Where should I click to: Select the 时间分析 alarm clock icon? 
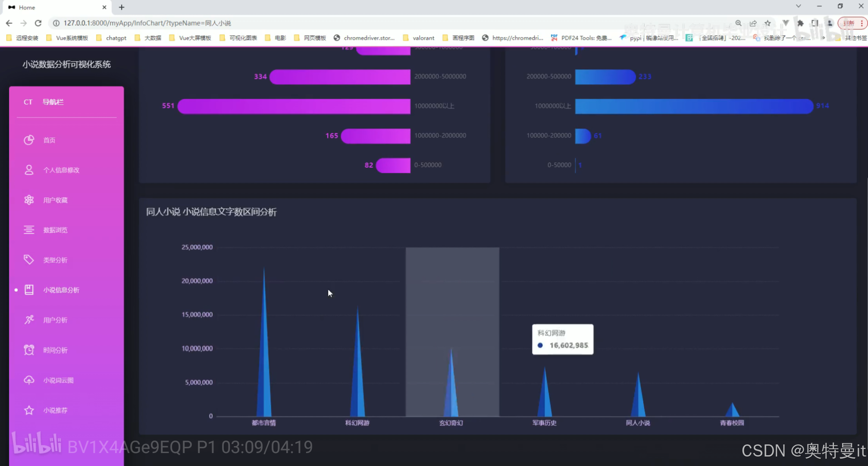click(x=29, y=350)
